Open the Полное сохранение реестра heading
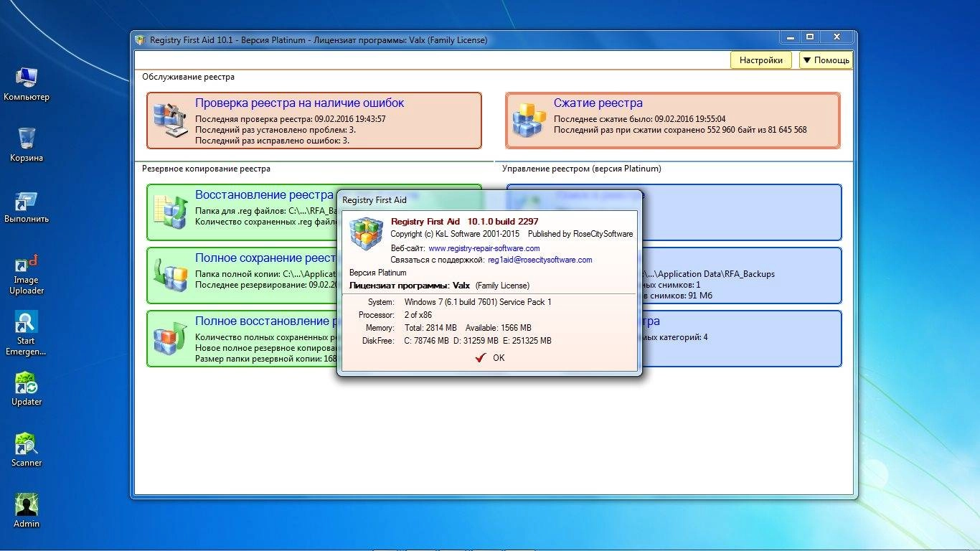Screen dimensions: 980x551 [265, 258]
